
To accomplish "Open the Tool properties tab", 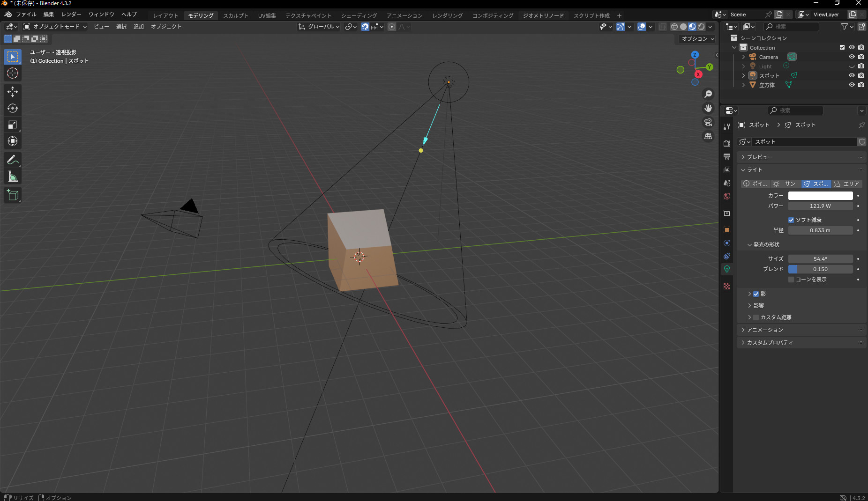I will [x=727, y=126].
